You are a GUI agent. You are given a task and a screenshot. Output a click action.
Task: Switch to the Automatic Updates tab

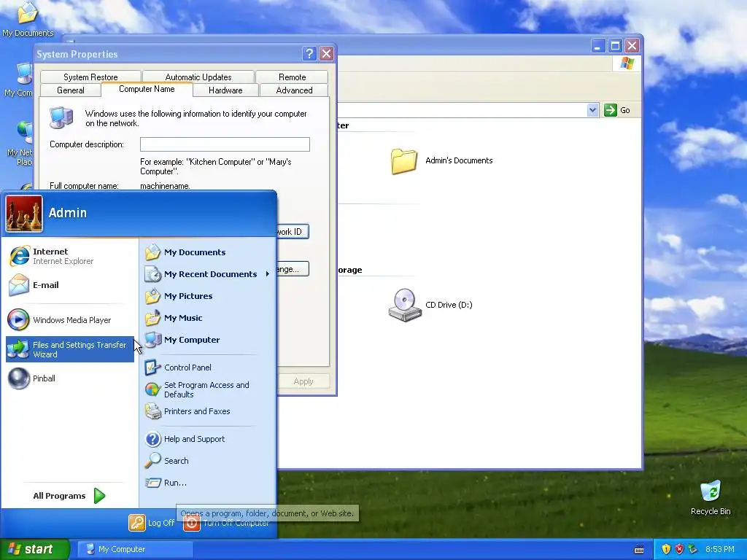tap(198, 77)
